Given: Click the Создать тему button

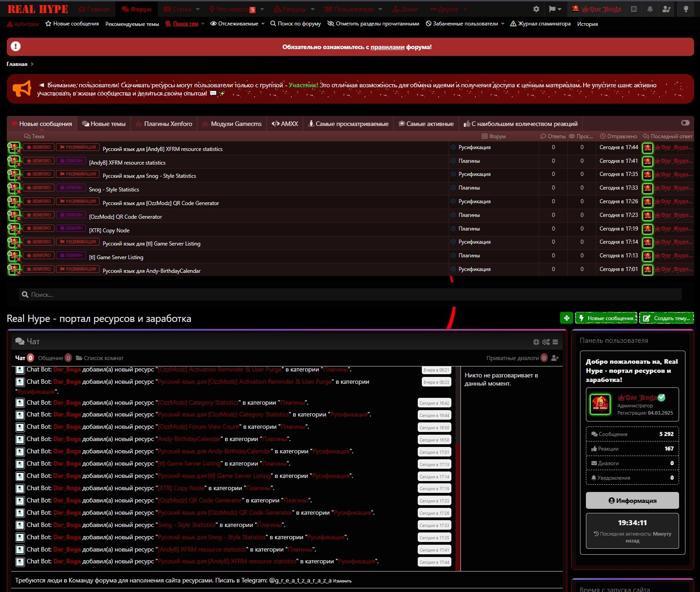Looking at the screenshot, I should pyautogui.click(x=666, y=318).
